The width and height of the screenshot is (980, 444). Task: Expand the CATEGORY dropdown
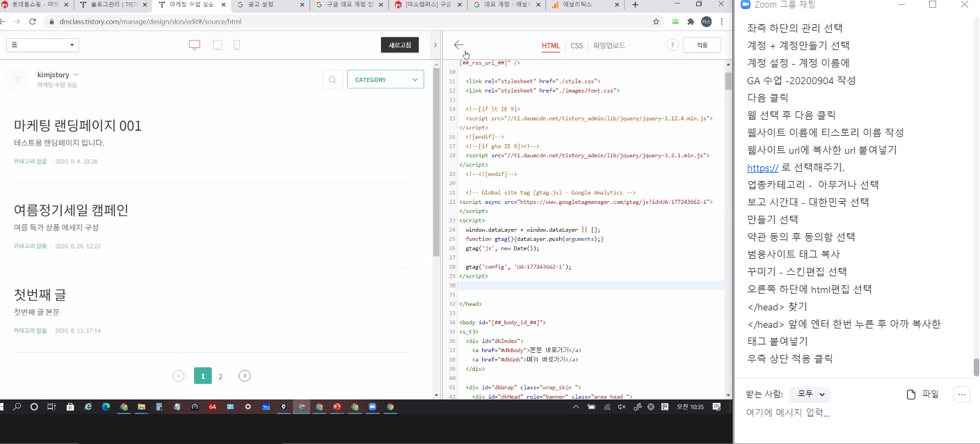pos(385,79)
